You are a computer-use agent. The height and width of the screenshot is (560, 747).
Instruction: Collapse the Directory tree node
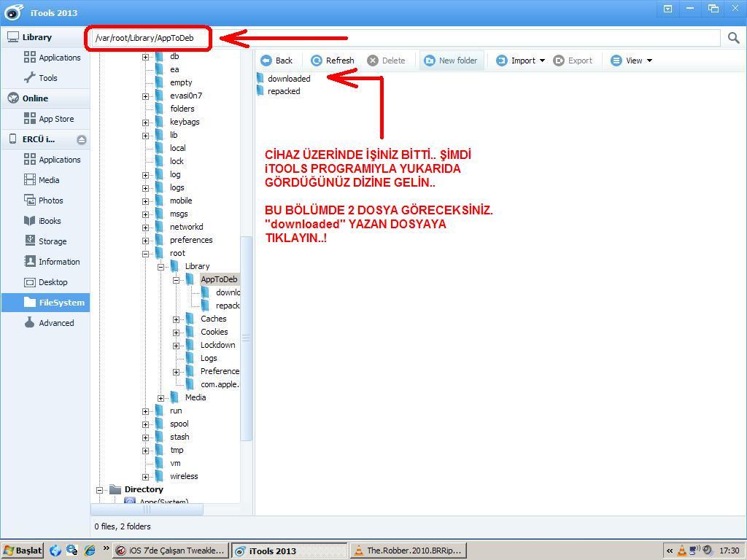click(99, 490)
